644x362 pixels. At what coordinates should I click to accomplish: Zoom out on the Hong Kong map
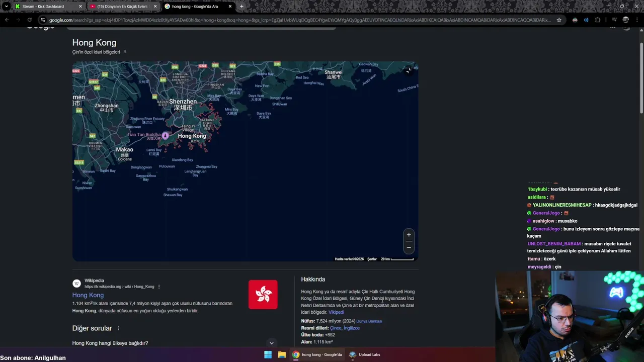click(409, 247)
